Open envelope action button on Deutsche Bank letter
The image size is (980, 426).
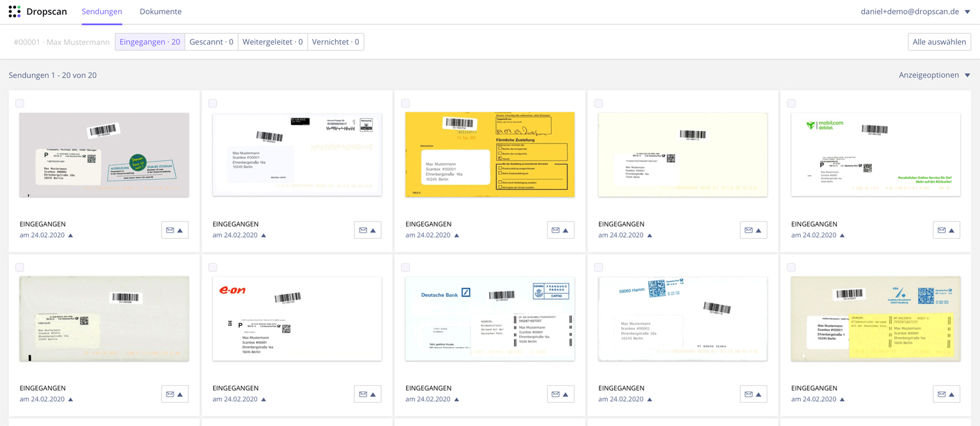click(x=560, y=394)
